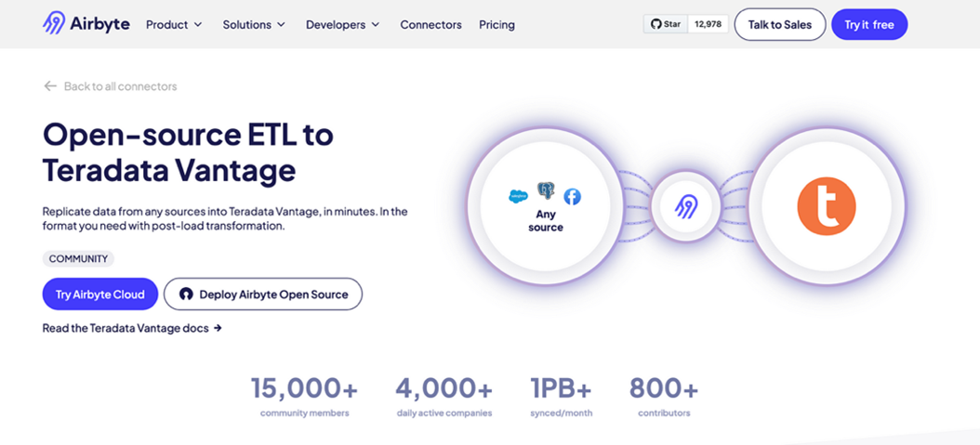The height and width of the screenshot is (445, 980).
Task: Click the COMMUNITY badge
Action: 79,259
